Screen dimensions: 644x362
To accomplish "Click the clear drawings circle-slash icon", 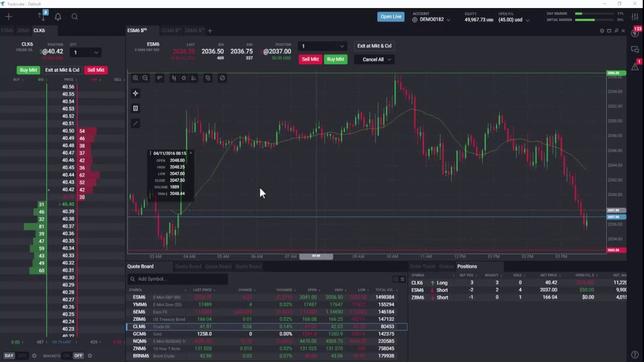I will pyautogui.click(x=222, y=78).
